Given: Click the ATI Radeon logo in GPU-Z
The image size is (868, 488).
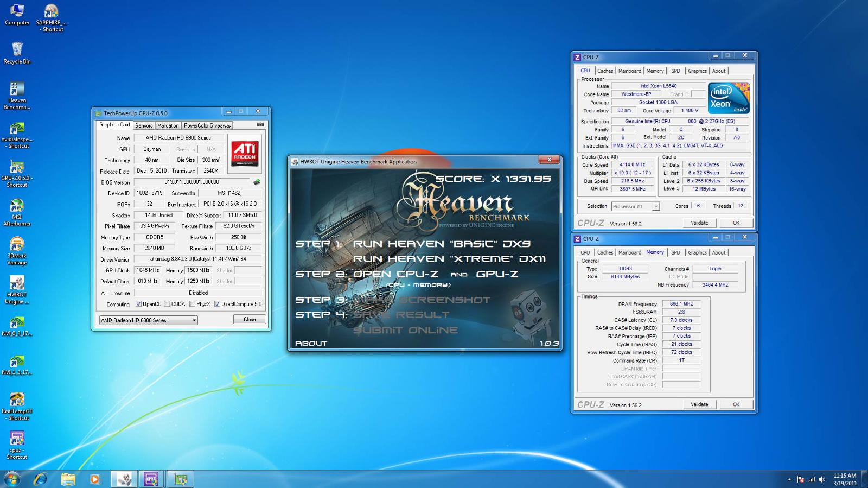Looking at the screenshot, I should (x=245, y=153).
